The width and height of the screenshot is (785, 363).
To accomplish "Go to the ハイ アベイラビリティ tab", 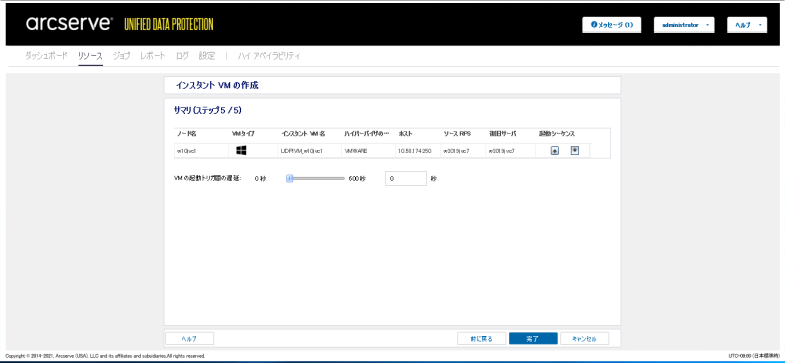I will pyautogui.click(x=269, y=56).
